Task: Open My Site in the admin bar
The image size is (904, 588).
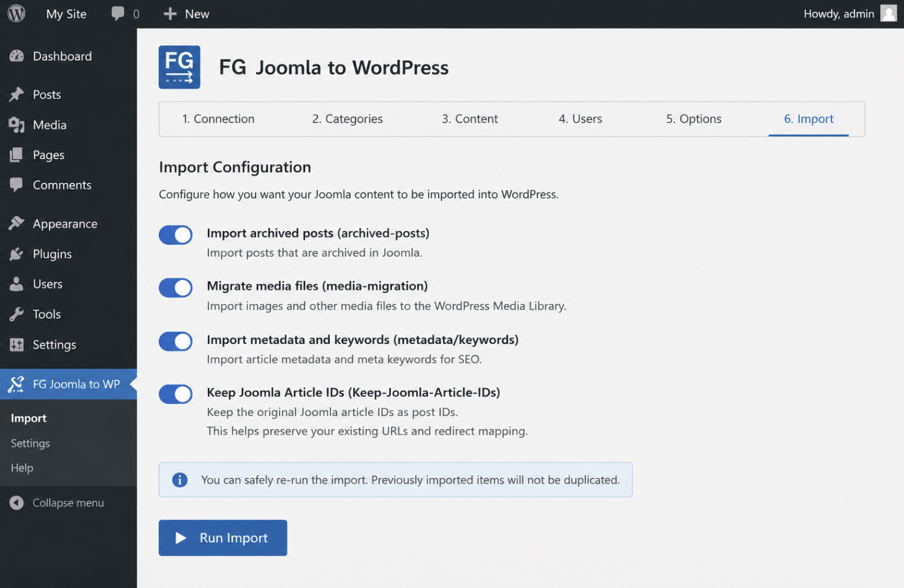Action: (66, 13)
